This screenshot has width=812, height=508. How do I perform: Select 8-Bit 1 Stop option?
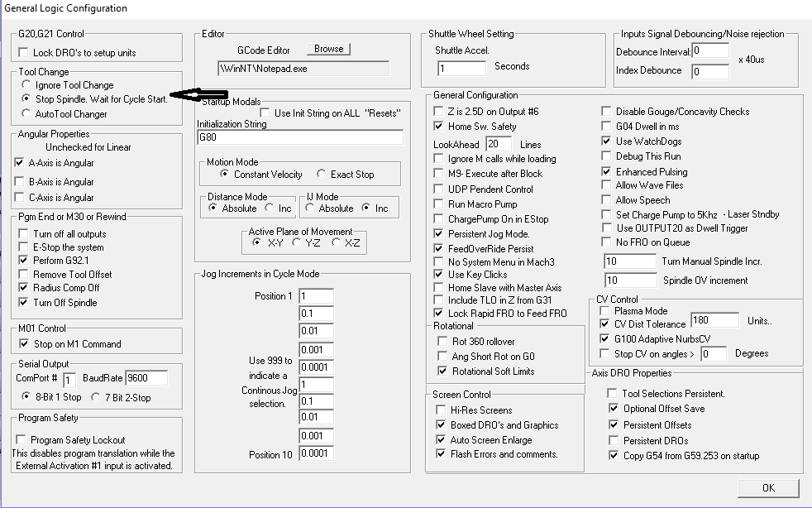click(26, 397)
